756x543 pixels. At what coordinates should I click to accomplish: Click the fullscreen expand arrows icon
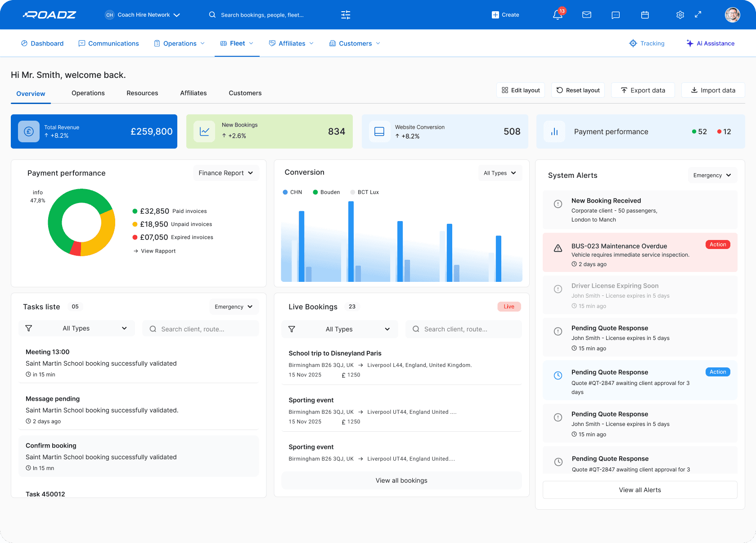pyautogui.click(x=698, y=14)
